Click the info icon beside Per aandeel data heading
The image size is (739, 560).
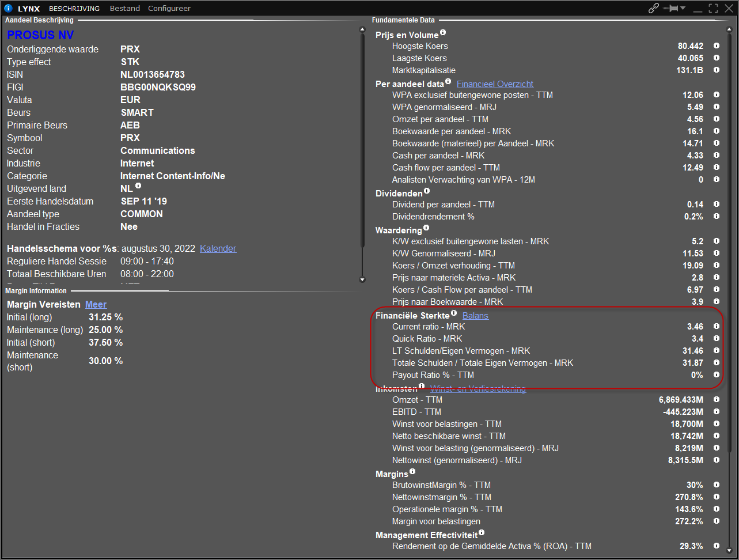[x=448, y=81]
